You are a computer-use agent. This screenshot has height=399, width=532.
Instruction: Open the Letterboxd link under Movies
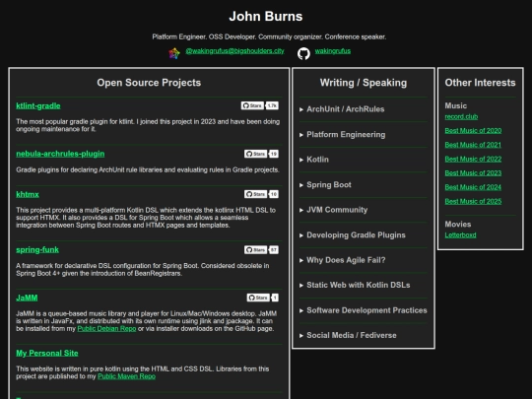click(x=460, y=235)
